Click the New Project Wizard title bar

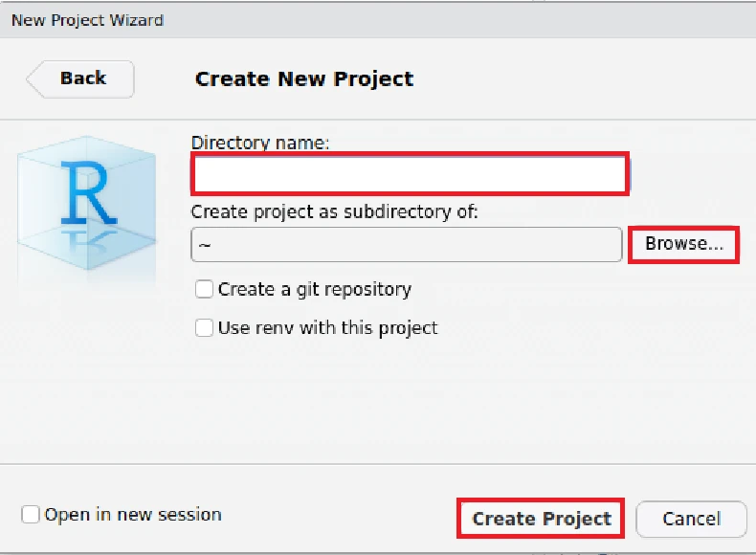tap(378, 20)
